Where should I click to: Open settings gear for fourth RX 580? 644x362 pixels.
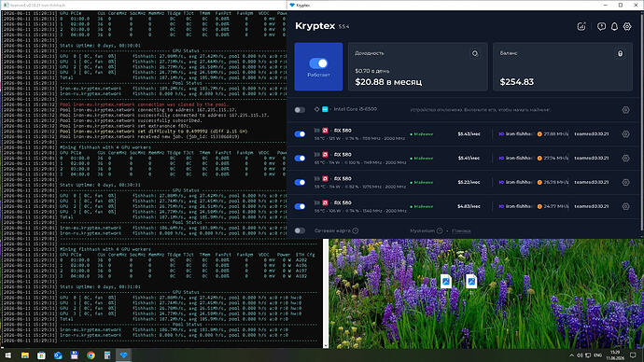pos(625,206)
